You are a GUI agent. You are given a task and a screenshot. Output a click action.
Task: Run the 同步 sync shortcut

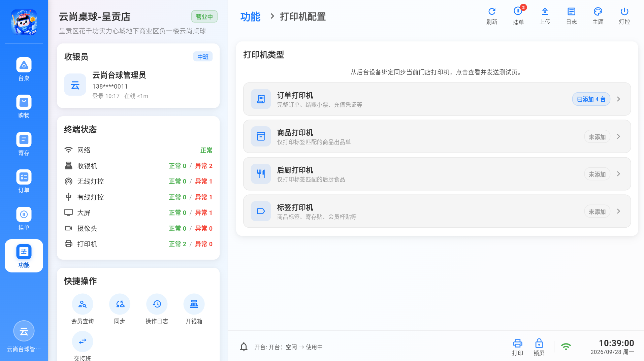click(120, 309)
